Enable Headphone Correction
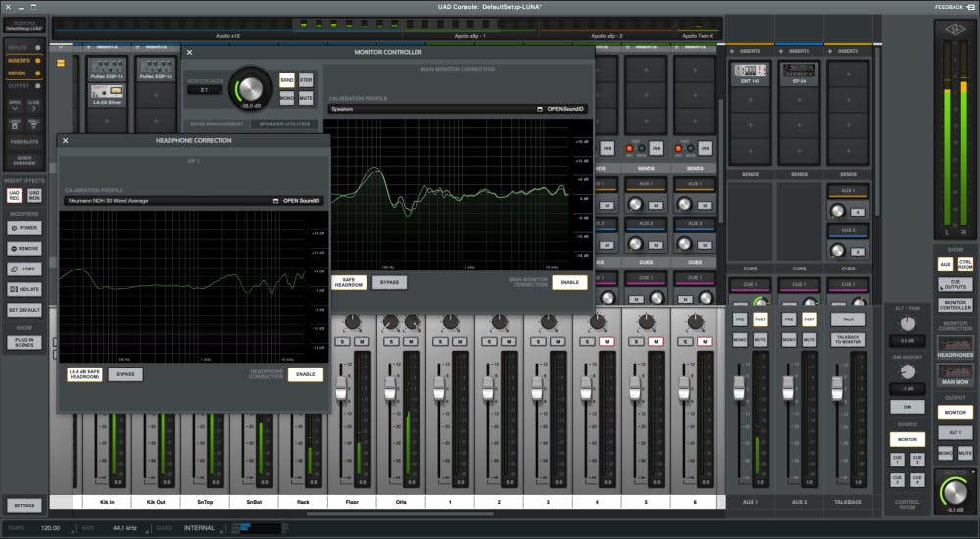 point(305,374)
